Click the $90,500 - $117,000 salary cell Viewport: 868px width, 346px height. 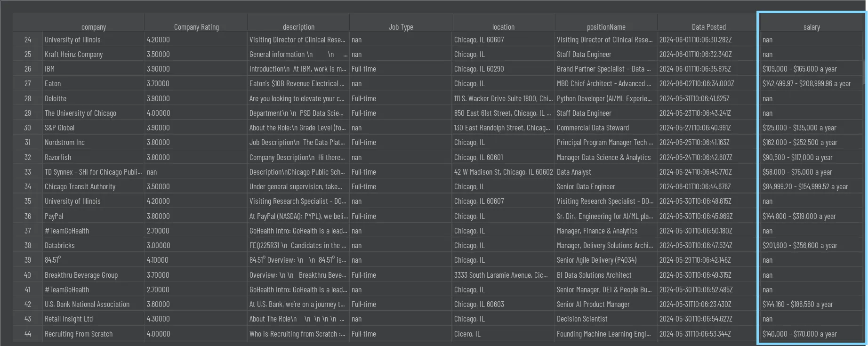[812, 157]
